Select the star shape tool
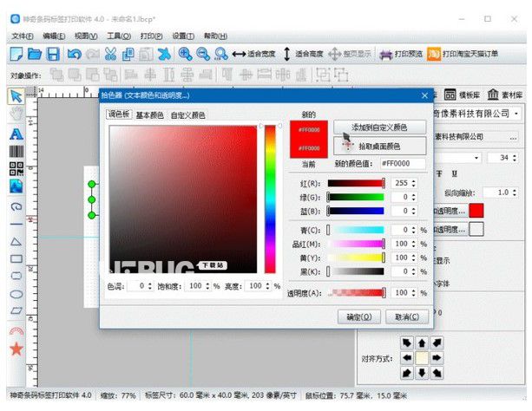 pos(16,349)
